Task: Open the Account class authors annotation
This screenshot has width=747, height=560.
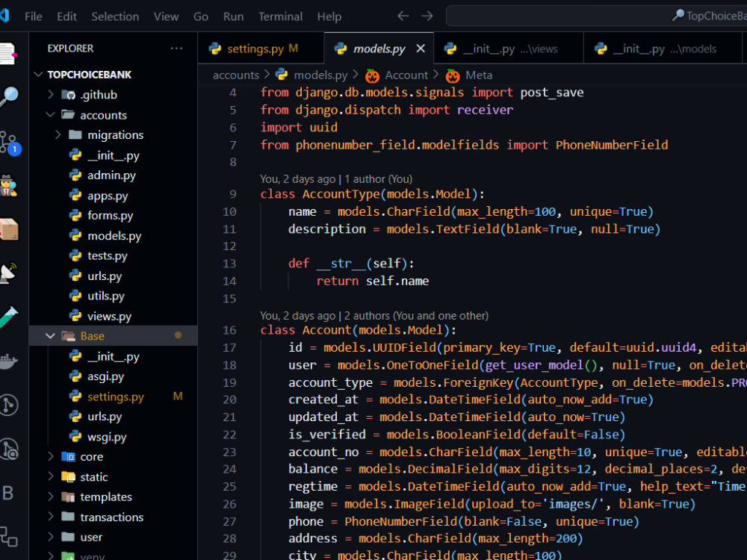Action: (374, 316)
